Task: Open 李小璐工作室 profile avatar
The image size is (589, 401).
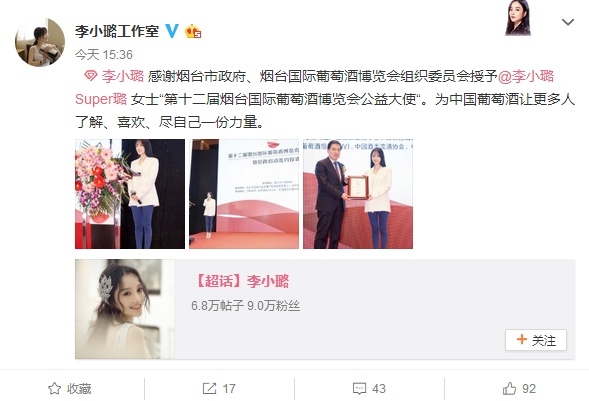Action: [40, 42]
